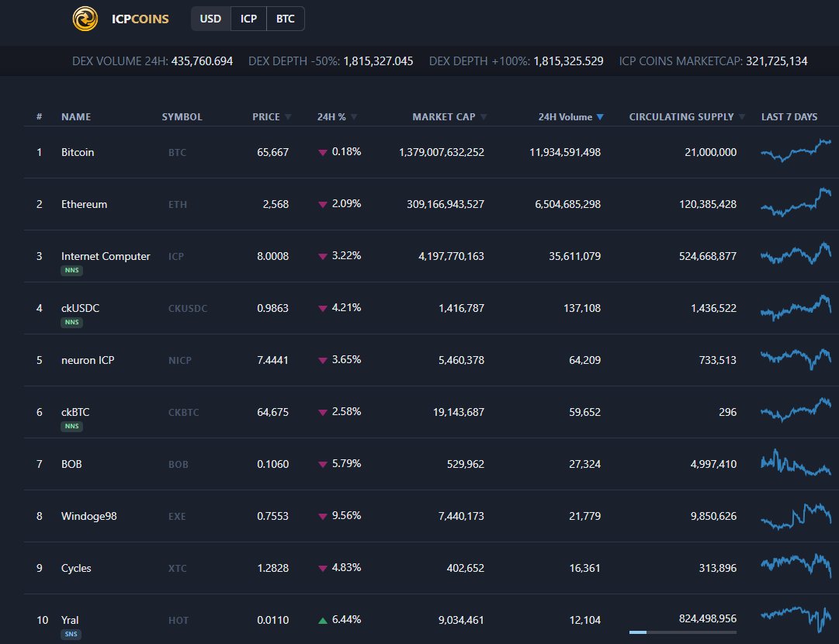Select the CKUSDC symbol cell
This screenshot has height=644, width=839.
[188, 308]
